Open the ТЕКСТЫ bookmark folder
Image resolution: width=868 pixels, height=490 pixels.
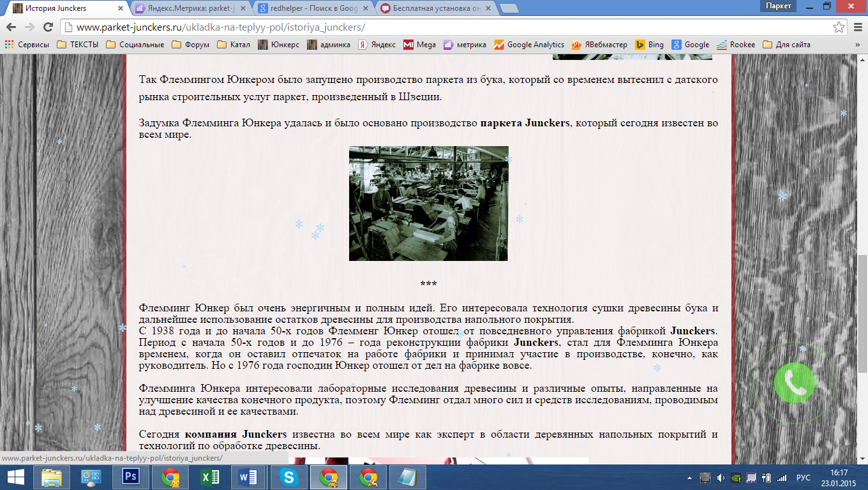(x=77, y=45)
